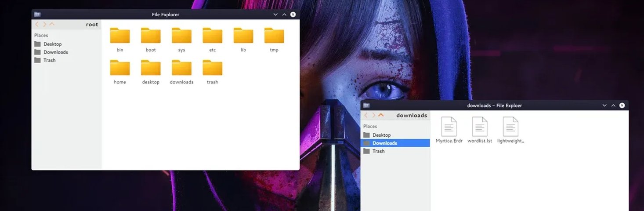Close the root File Explorer window
Image resolution: width=644 pixels, height=211 pixels.
click(x=293, y=15)
